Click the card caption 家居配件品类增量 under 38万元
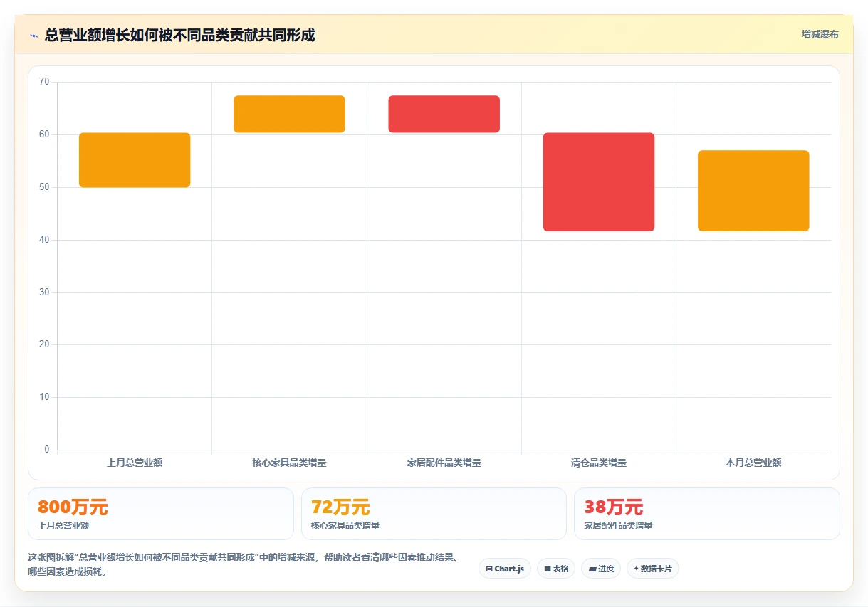The height and width of the screenshot is (607, 868). click(x=619, y=526)
